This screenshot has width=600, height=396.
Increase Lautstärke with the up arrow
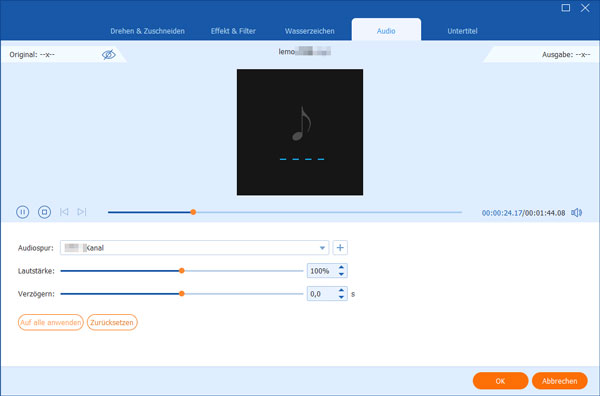click(341, 267)
